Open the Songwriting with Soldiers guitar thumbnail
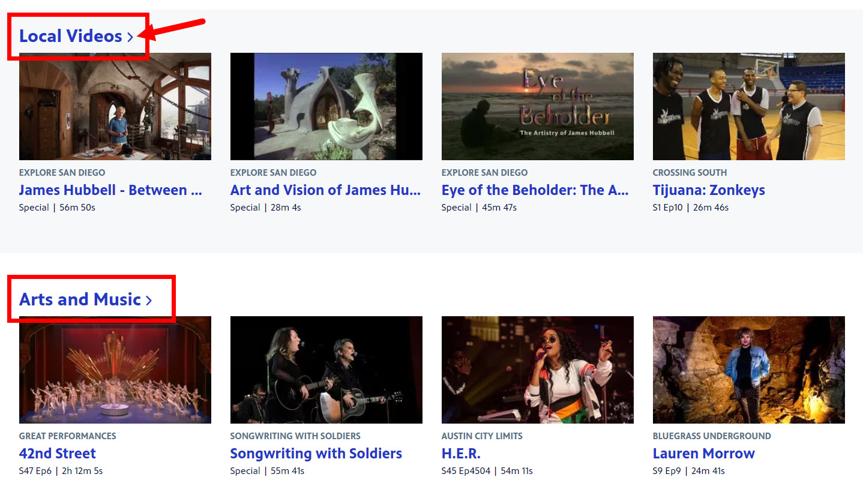 tap(326, 370)
